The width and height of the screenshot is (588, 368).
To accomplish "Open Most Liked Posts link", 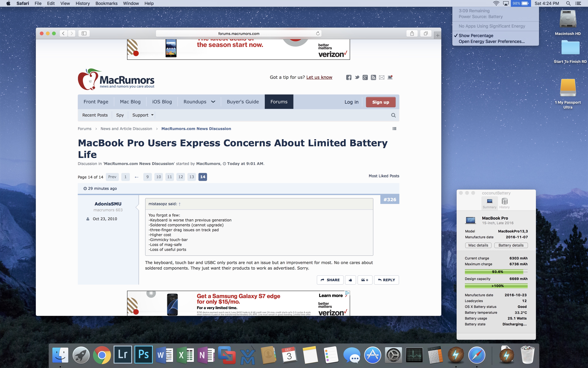I will point(384,176).
